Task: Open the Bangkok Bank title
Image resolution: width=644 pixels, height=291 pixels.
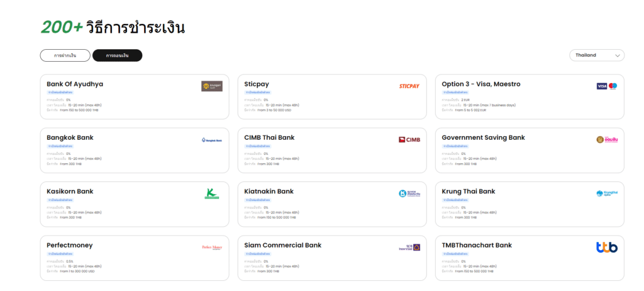Action: (x=70, y=137)
